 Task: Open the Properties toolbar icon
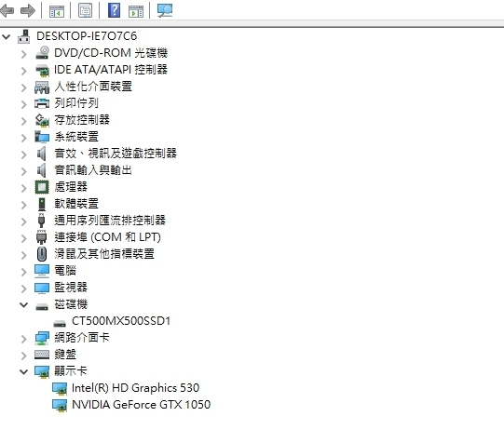(x=85, y=10)
